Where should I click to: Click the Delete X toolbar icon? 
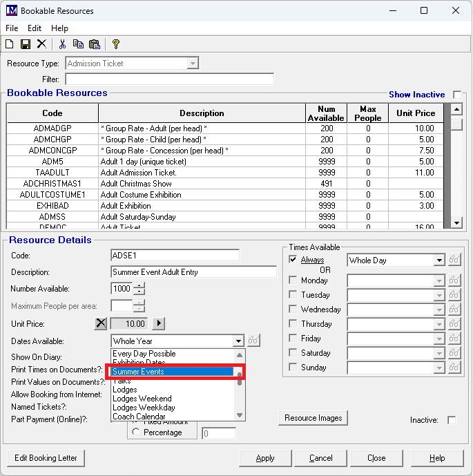(x=41, y=44)
